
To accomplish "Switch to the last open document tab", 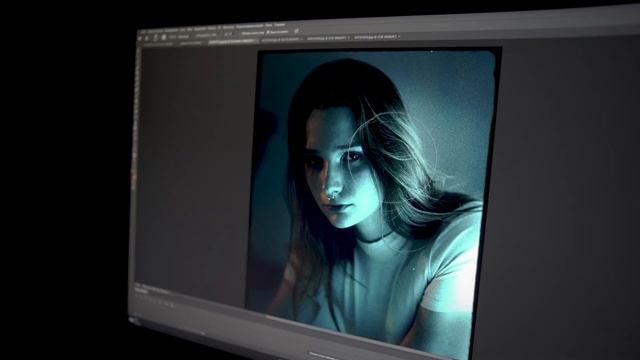I will click(x=376, y=37).
